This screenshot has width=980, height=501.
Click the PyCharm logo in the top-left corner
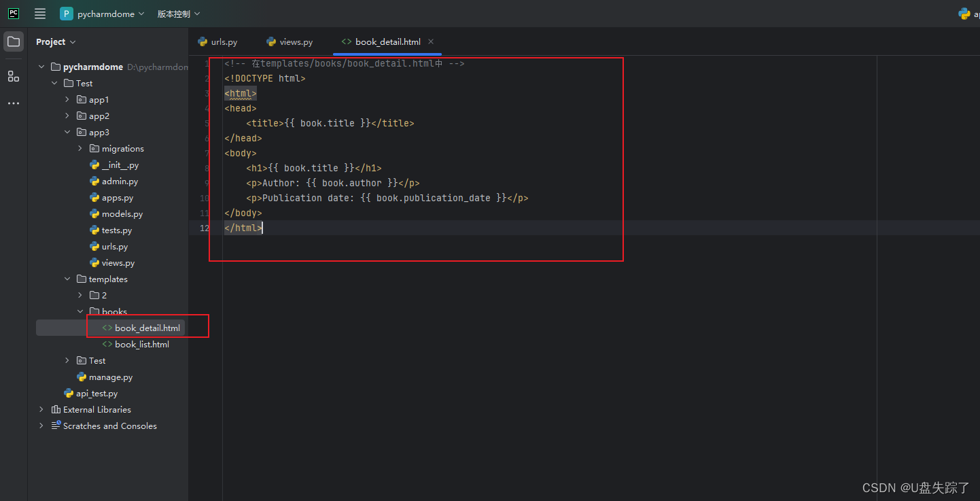coord(13,13)
